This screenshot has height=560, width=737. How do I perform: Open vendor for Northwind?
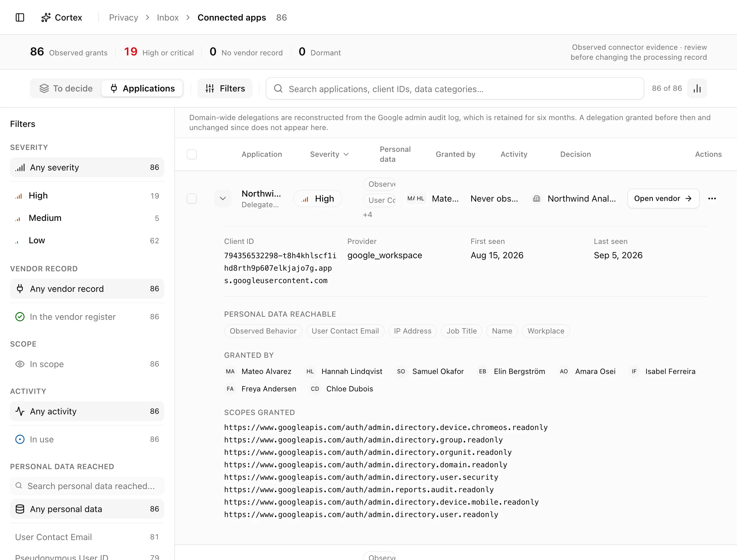[663, 199]
